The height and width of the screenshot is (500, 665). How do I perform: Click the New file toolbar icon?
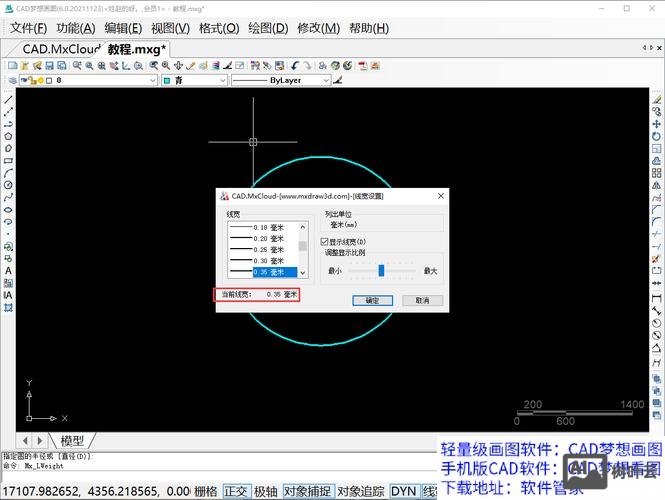(13, 66)
